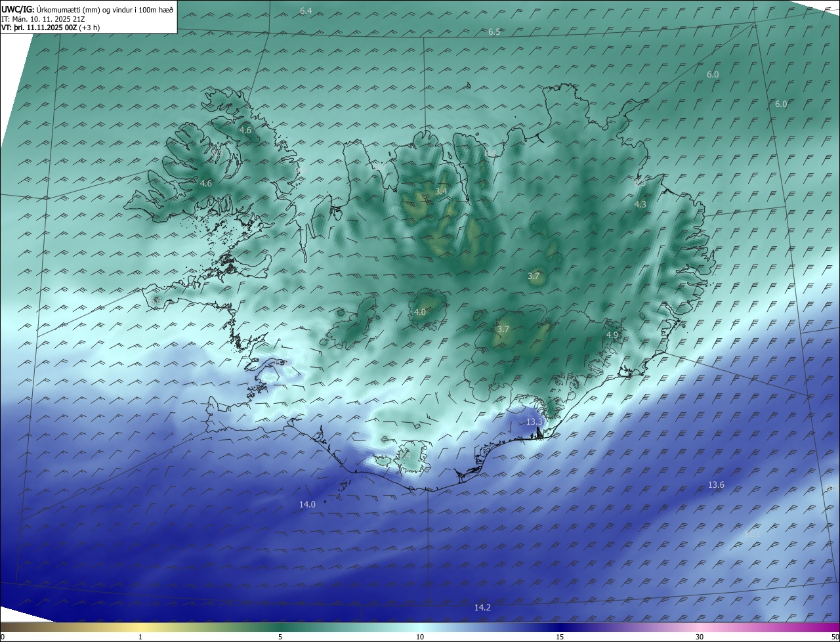Click the title 'Úrkomumætti (mm) og vindur í 100m hæð'

[x=105, y=10]
